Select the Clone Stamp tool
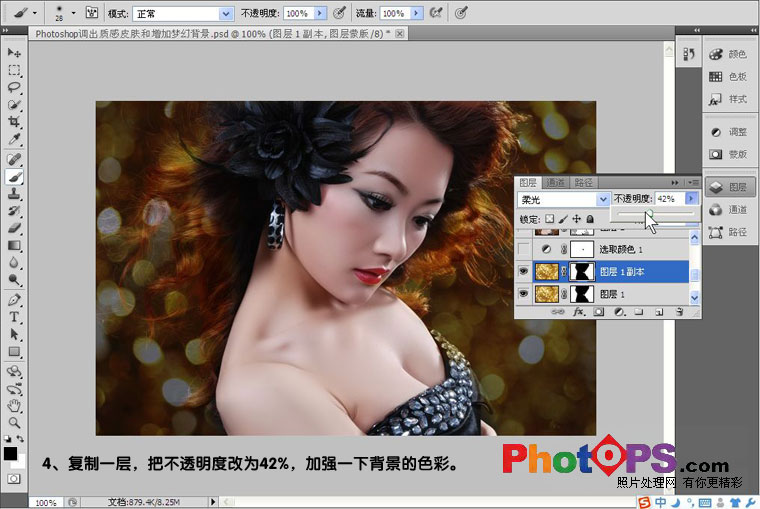Screen dimensions: 760x509 (x=14, y=194)
